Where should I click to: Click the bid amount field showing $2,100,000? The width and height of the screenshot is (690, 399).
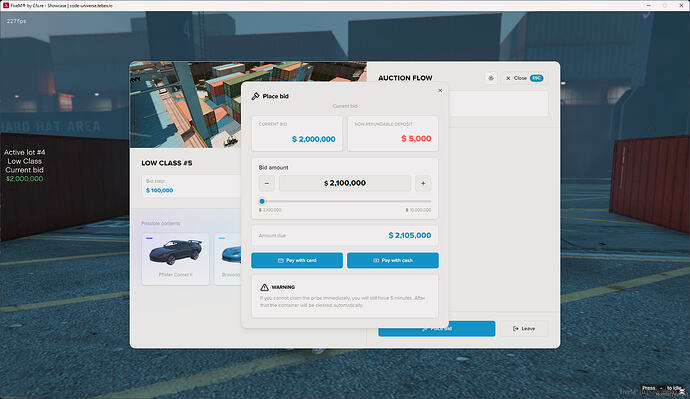point(345,183)
